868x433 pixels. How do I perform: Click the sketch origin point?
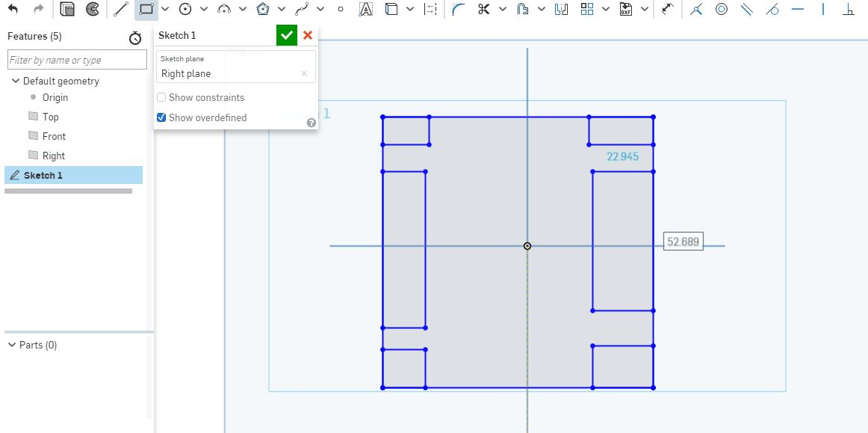click(527, 246)
